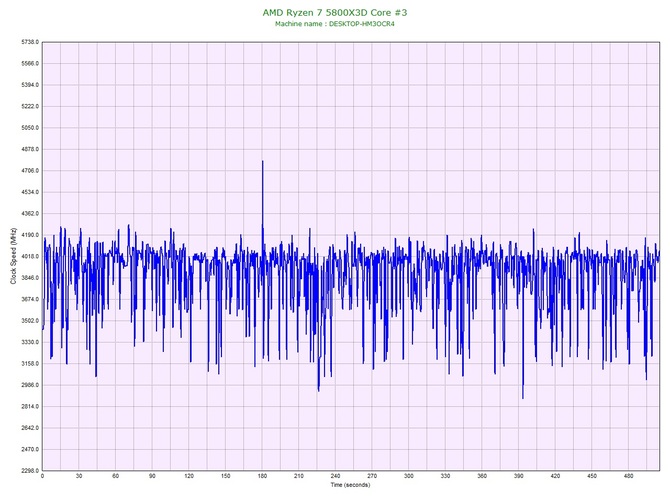Click the 390 tick on the time axis
The width and height of the screenshot is (670, 502).
pos(519,476)
